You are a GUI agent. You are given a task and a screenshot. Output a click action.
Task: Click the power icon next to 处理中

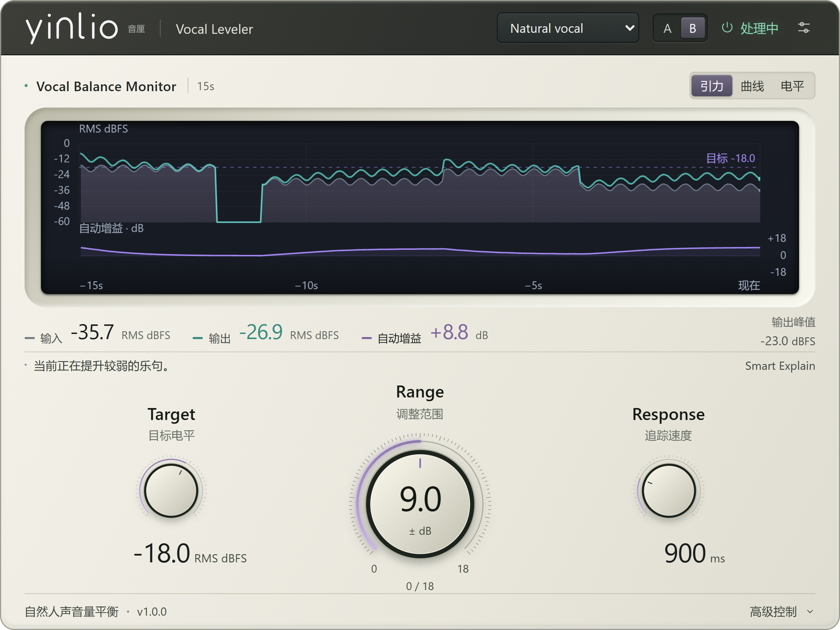[x=727, y=28]
